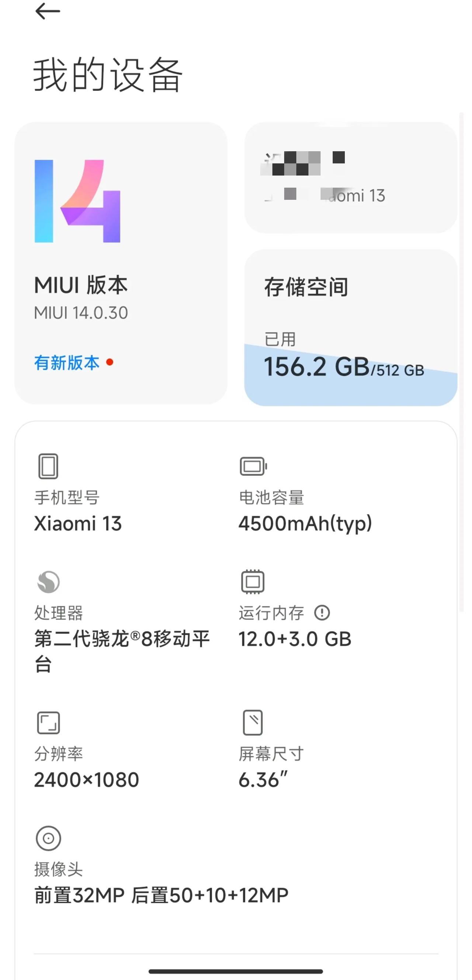Tap the 4500mAh(typ) battery value
The height and width of the screenshot is (980, 472).
305,524
